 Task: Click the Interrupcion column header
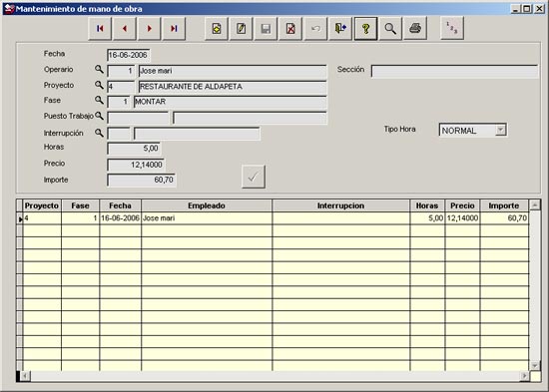[x=340, y=205]
